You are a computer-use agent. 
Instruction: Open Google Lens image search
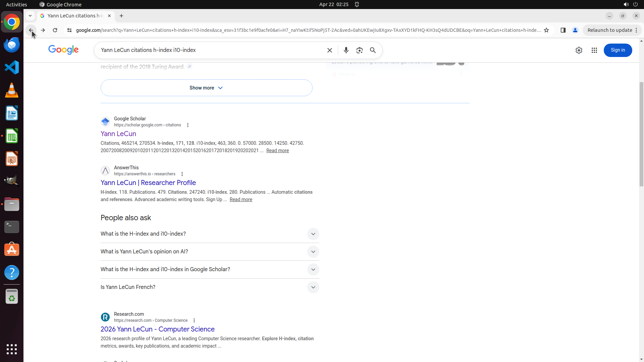[359, 50]
